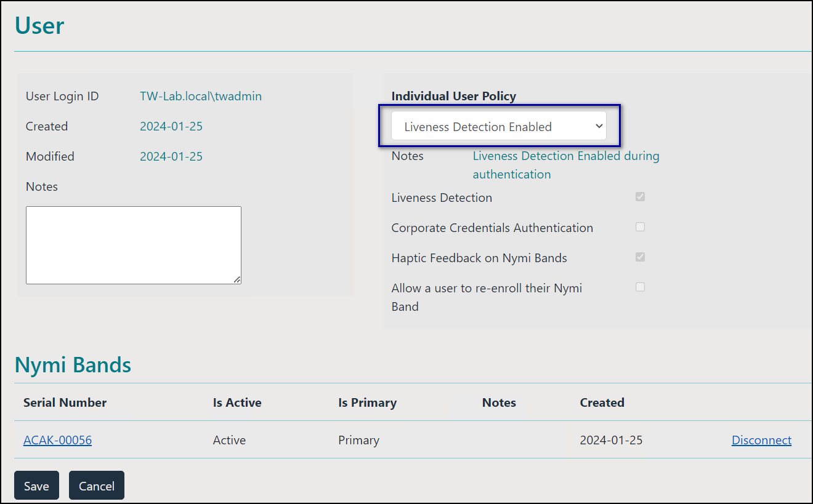Click the TW-Lab.local\twadmin login ID value
The image size is (813, 504).
(x=201, y=96)
